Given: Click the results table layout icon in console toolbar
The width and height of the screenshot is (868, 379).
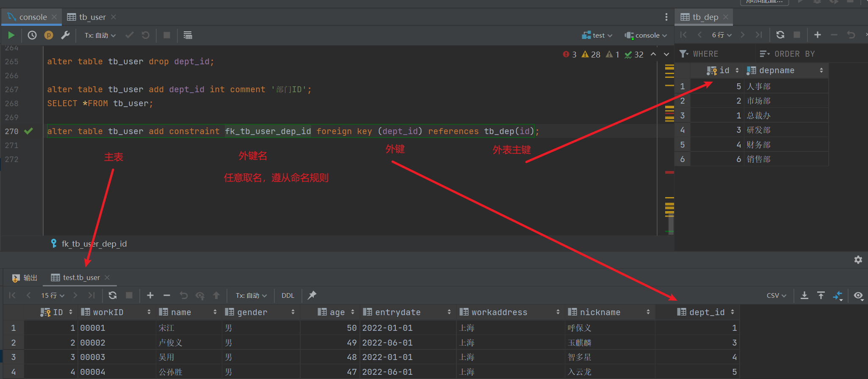Looking at the screenshot, I should click(x=188, y=35).
